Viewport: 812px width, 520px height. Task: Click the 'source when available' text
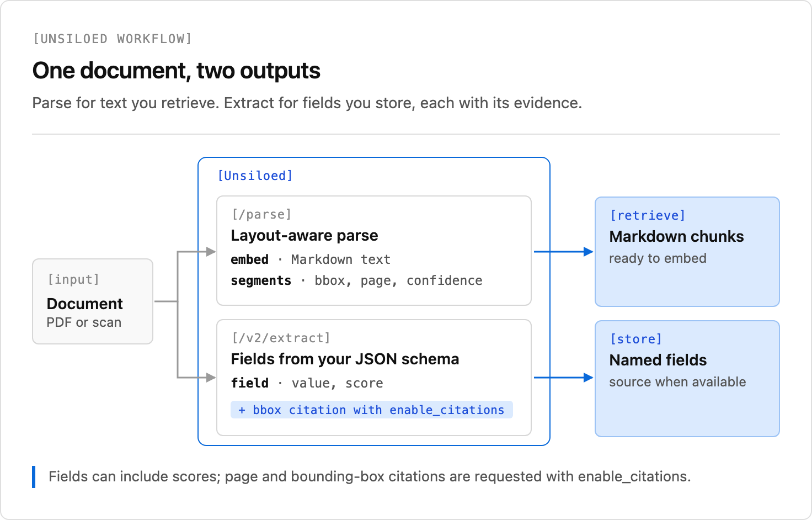coord(677,382)
